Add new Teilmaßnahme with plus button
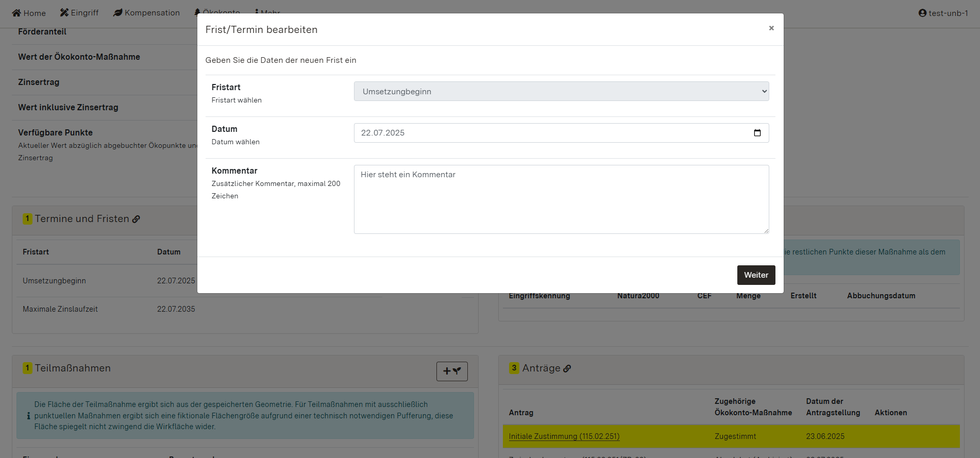Screen dimensions: 980x458 click(451, 371)
